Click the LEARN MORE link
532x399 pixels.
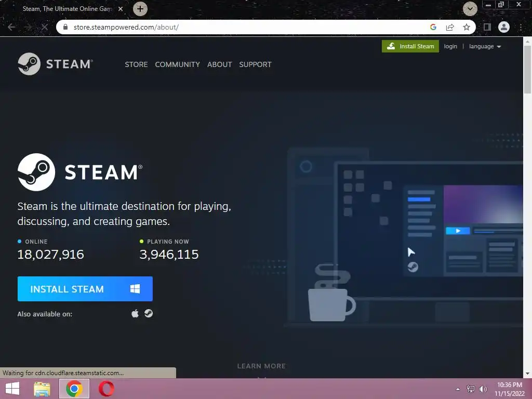261,366
